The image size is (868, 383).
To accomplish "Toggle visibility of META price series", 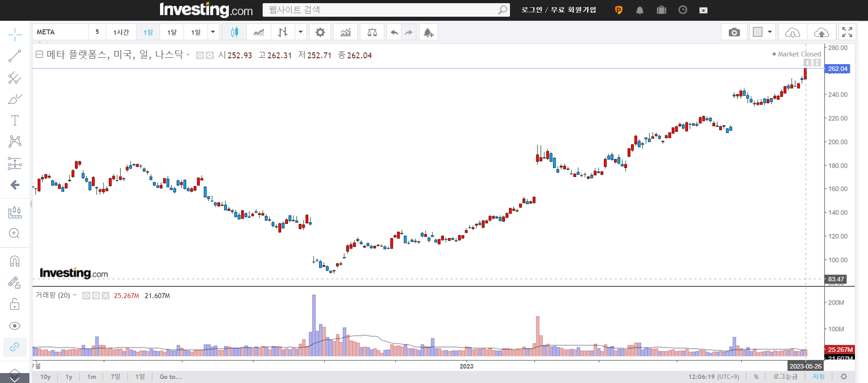I will pos(200,55).
